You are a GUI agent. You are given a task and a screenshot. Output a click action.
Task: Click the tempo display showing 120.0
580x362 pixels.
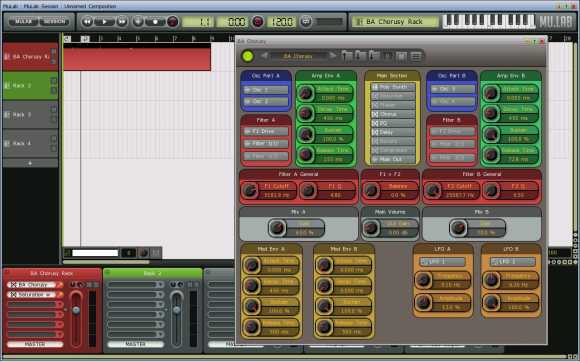[x=281, y=21]
